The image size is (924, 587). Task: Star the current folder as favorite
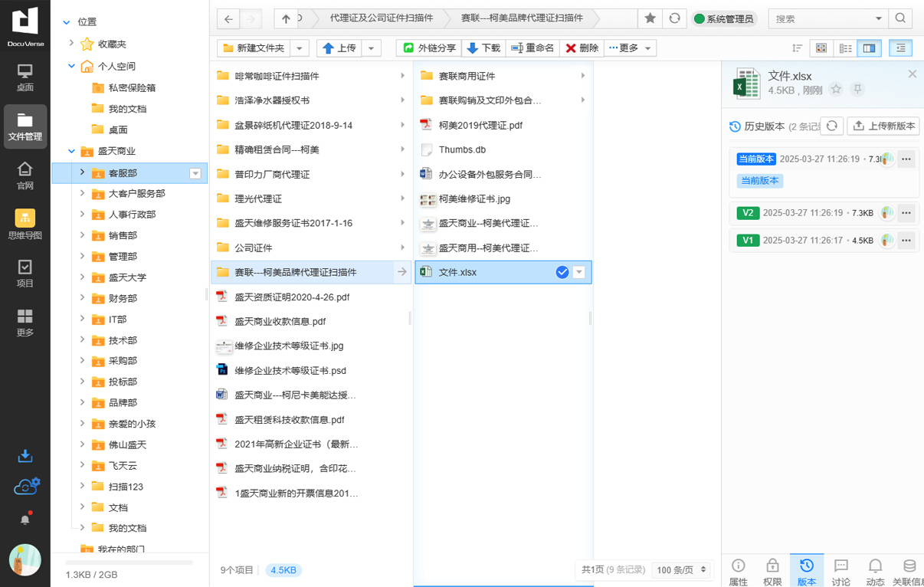click(x=650, y=18)
